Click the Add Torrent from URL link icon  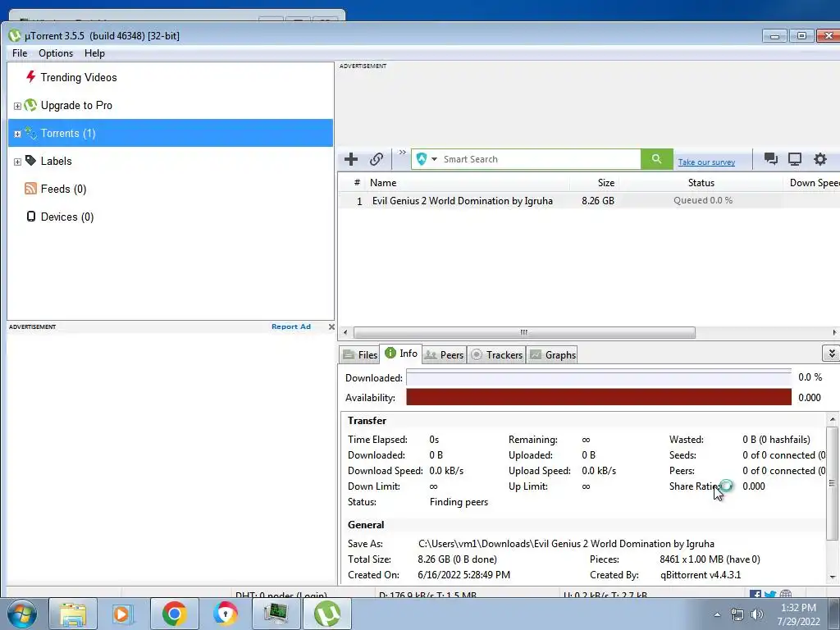pos(376,159)
